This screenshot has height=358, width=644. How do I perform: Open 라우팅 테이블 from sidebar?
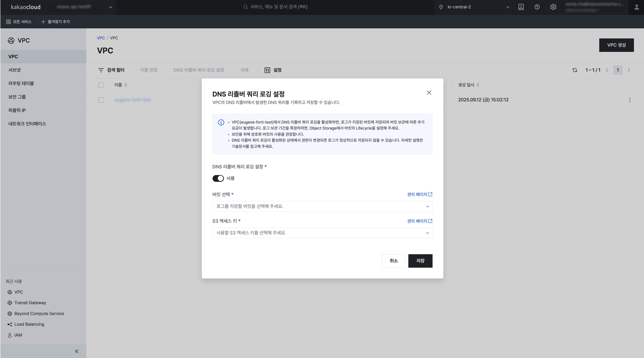point(21,83)
